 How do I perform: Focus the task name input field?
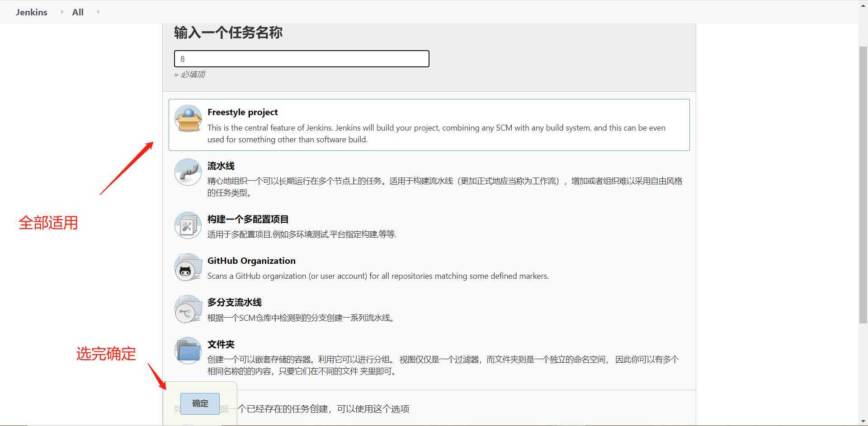point(302,59)
